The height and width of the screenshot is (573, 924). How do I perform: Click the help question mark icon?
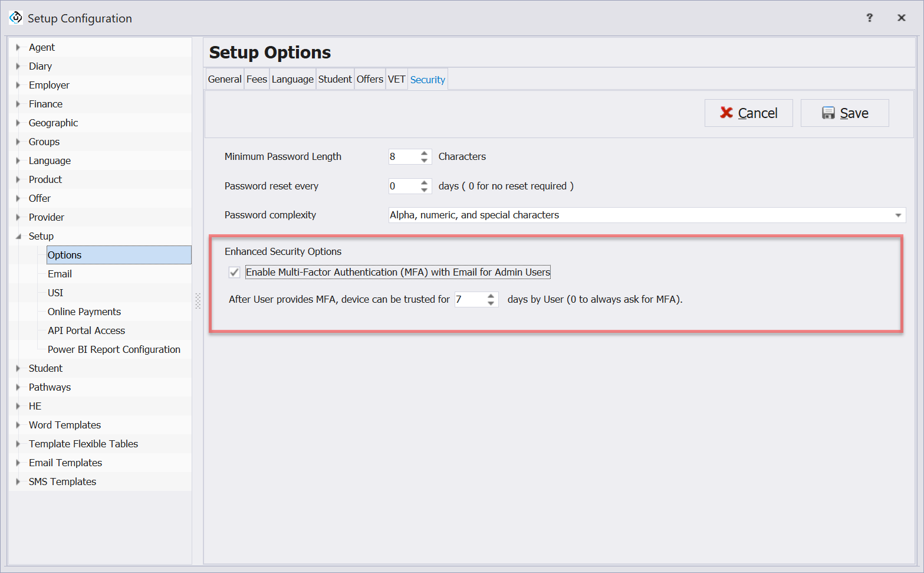[x=869, y=18]
